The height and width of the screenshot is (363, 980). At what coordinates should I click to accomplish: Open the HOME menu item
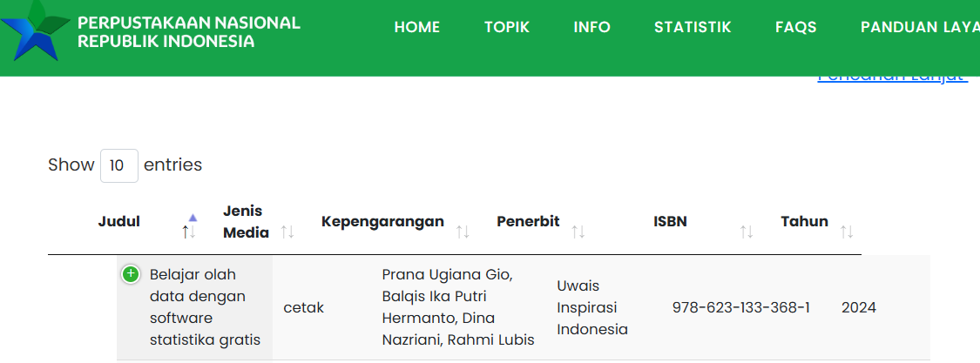(x=417, y=28)
